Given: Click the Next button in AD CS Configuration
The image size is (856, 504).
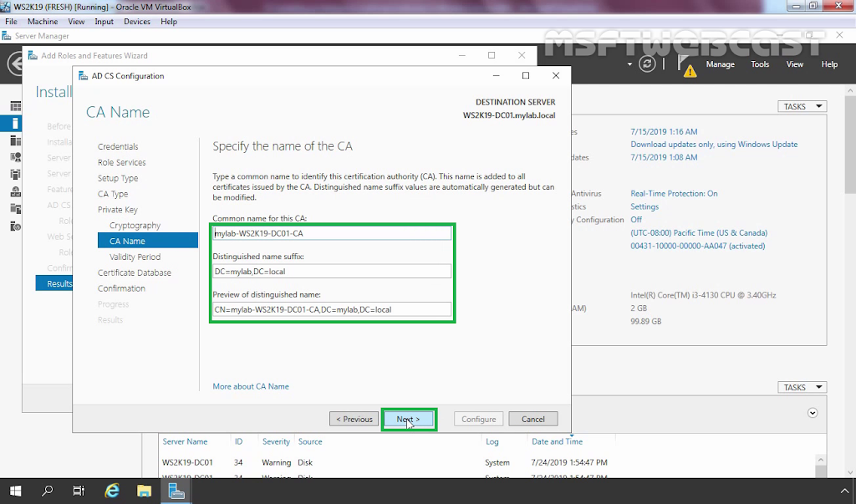Looking at the screenshot, I should click(x=409, y=420).
